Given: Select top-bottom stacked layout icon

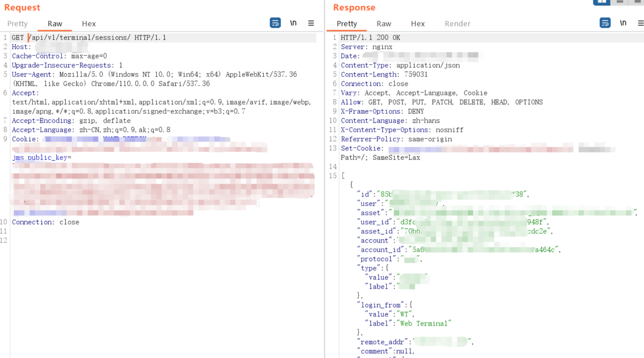Looking at the screenshot, I should tap(620, 2).
